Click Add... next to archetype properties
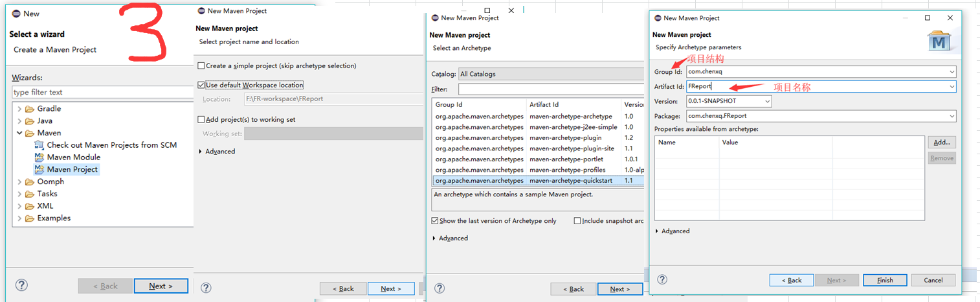Image resolution: width=980 pixels, height=302 pixels. 942,142
